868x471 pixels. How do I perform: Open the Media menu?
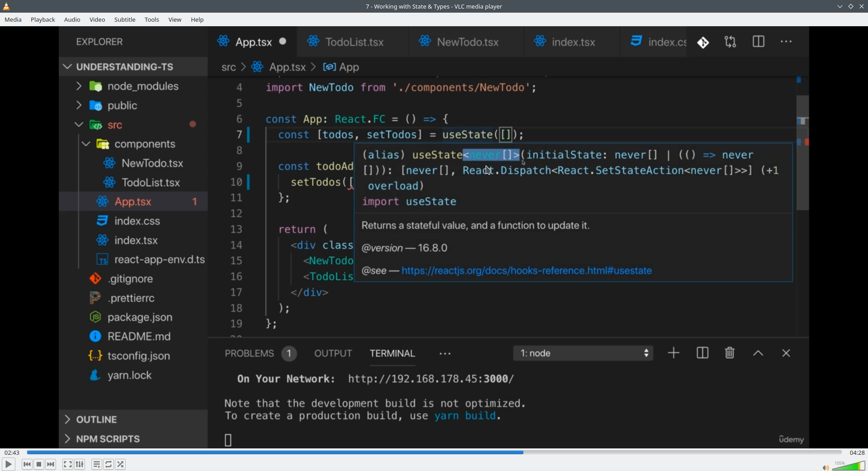tap(13, 20)
